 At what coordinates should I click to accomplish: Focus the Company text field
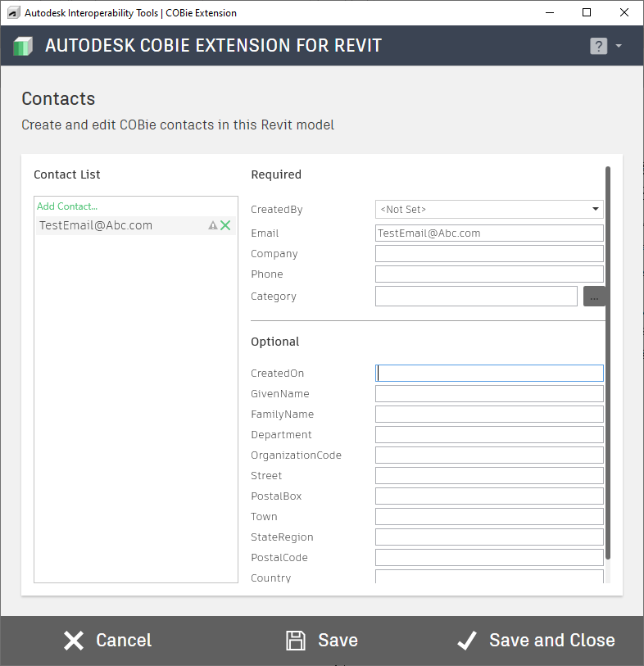(x=489, y=254)
